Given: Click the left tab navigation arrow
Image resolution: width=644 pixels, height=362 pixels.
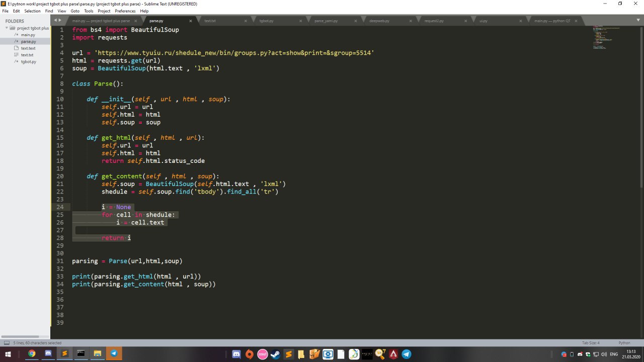Looking at the screenshot, I should (55, 21).
